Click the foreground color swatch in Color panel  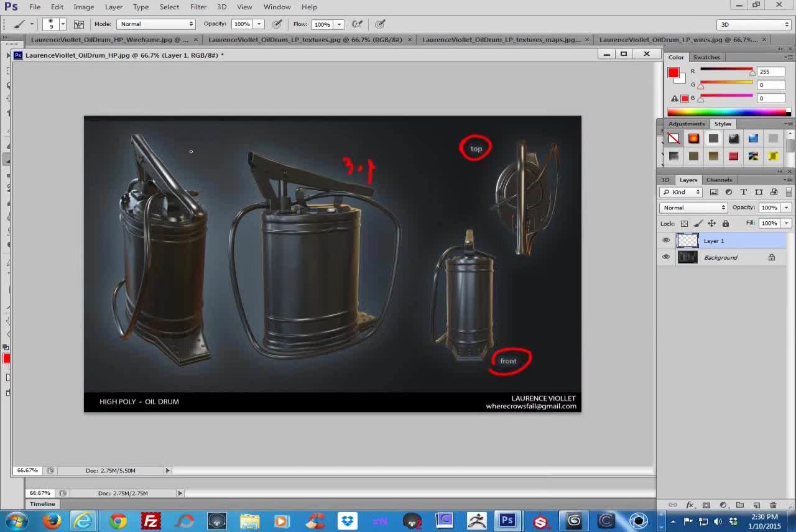(x=673, y=73)
